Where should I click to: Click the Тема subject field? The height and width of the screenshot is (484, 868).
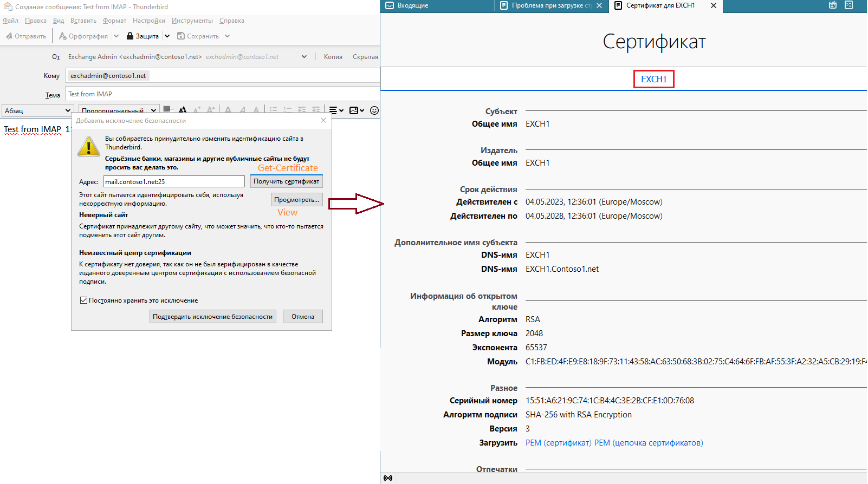click(x=222, y=94)
